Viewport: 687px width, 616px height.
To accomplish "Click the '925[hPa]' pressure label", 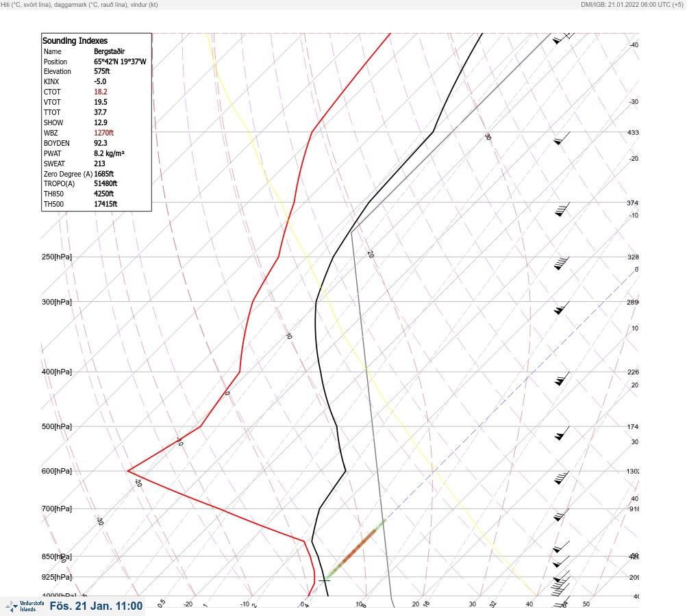I will click(x=57, y=577).
